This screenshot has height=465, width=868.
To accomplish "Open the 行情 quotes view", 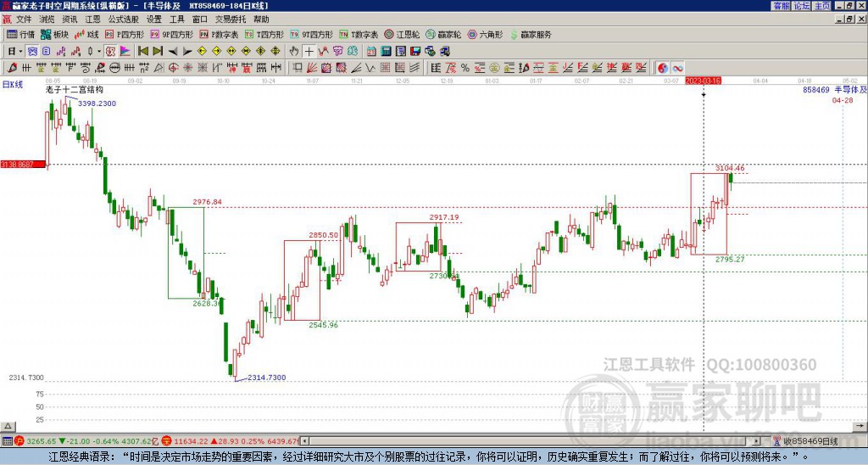I will [x=21, y=34].
